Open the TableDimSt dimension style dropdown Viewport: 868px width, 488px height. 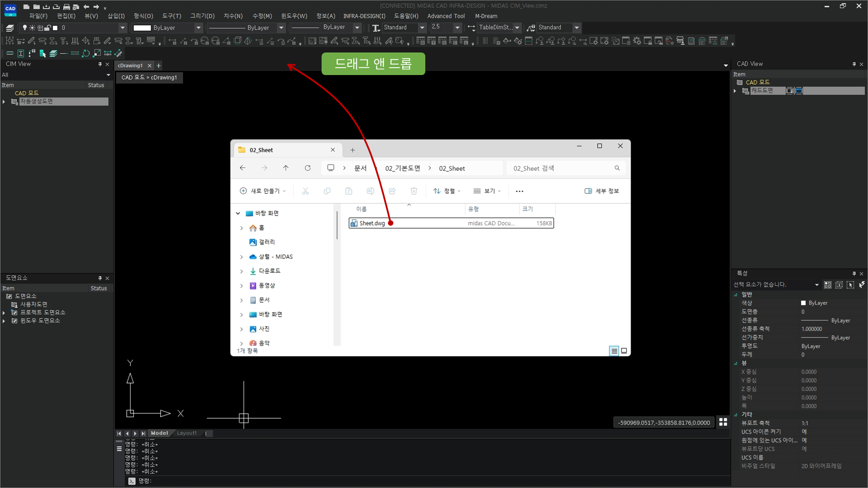[x=517, y=28]
